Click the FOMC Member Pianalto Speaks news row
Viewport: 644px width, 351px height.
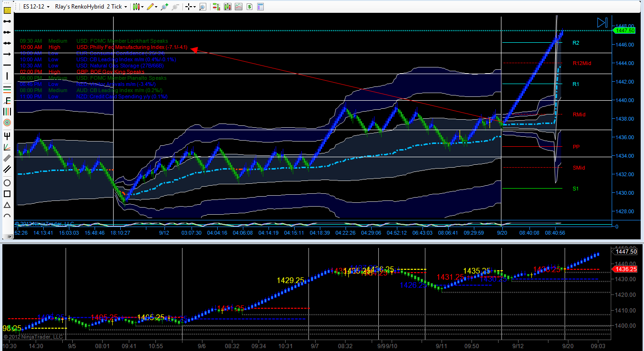(x=93, y=78)
